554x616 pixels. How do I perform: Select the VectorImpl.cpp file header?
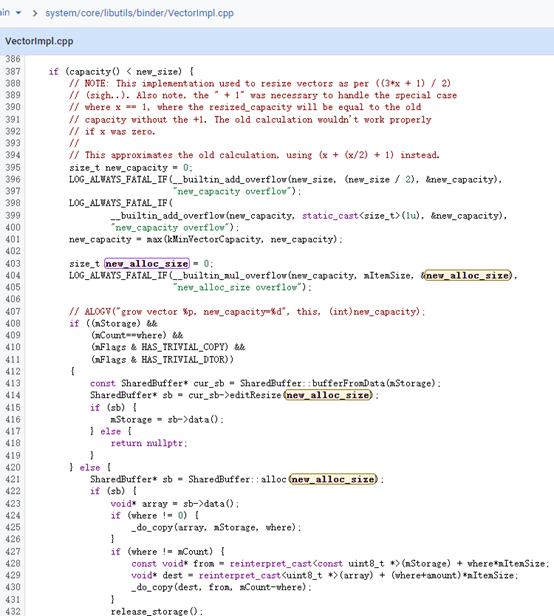click(x=39, y=41)
